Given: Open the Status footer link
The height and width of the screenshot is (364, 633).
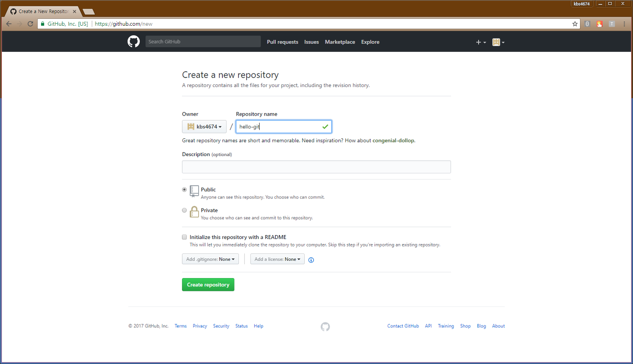Looking at the screenshot, I should click(x=241, y=326).
